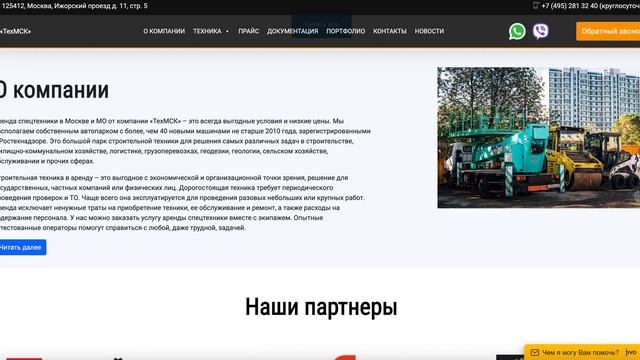Click the phone icon beside the number
Image resolution: width=640 pixels, height=360 pixels.
tap(536, 5)
